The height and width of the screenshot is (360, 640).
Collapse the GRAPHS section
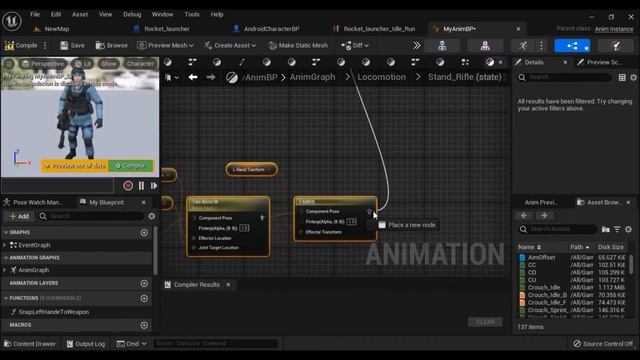(6, 232)
